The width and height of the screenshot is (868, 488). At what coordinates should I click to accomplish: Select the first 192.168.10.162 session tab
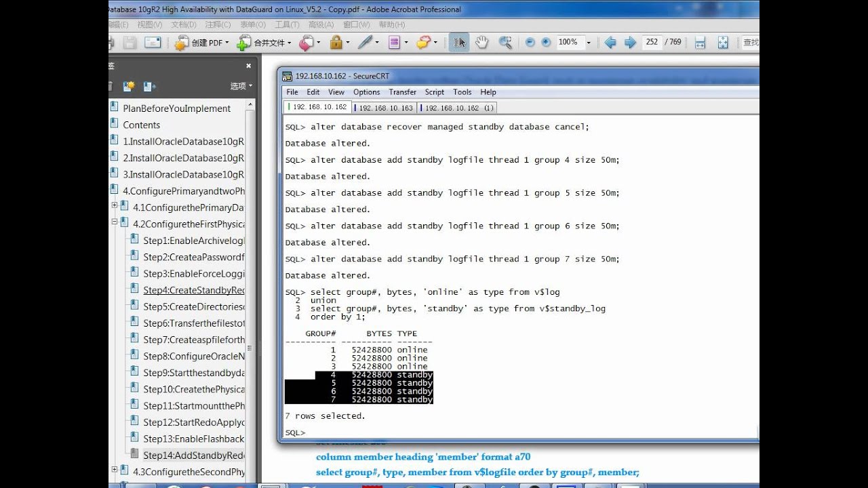coord(317,107)
